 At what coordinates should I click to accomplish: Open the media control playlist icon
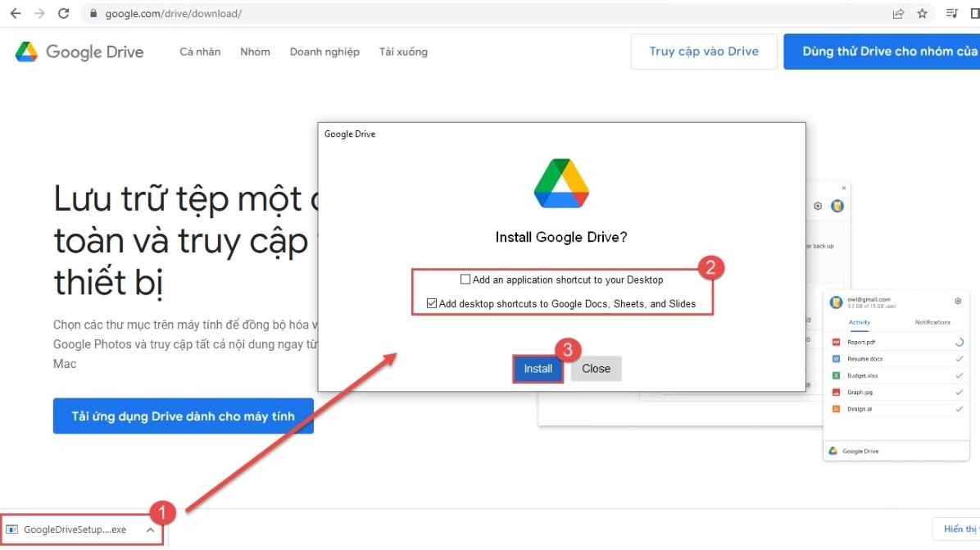[951, 14]
